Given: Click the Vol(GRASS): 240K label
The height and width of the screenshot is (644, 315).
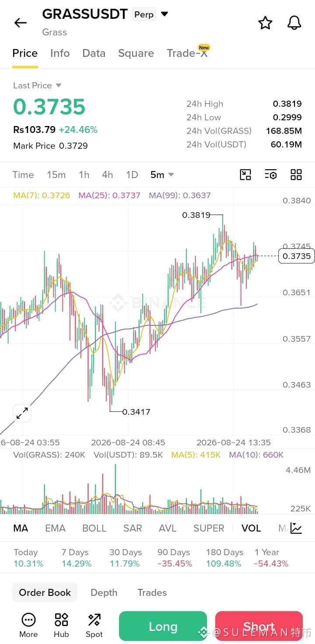Looking at the screenshot, I should [x=49, y=455].
